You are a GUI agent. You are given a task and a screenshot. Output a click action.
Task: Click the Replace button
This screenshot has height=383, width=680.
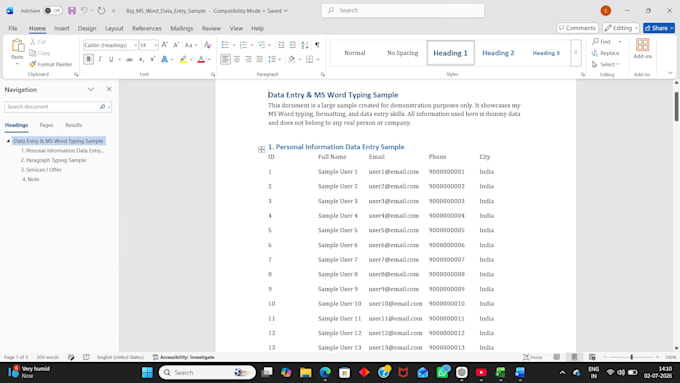click(x=605, y=53)
